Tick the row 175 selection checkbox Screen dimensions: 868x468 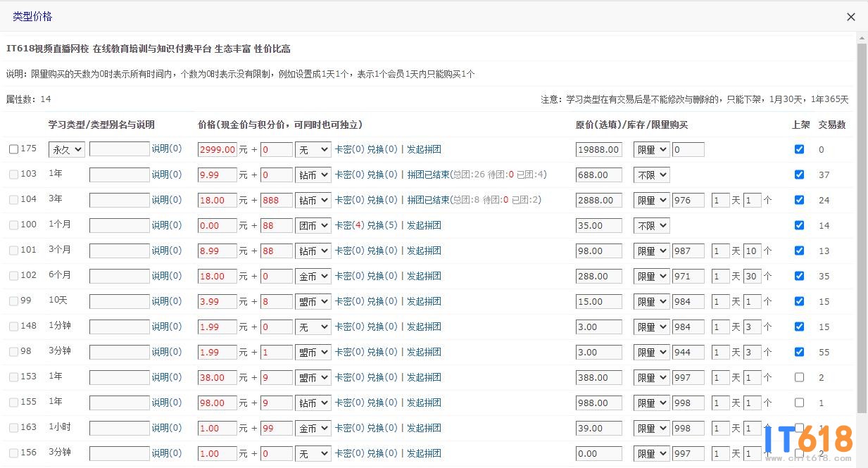click(13, 149)
